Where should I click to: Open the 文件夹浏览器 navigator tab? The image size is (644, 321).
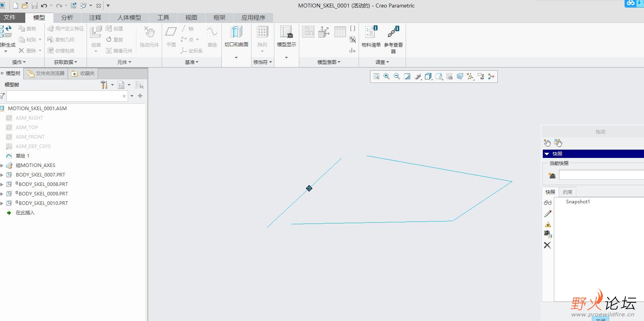(x=46, y=73)
